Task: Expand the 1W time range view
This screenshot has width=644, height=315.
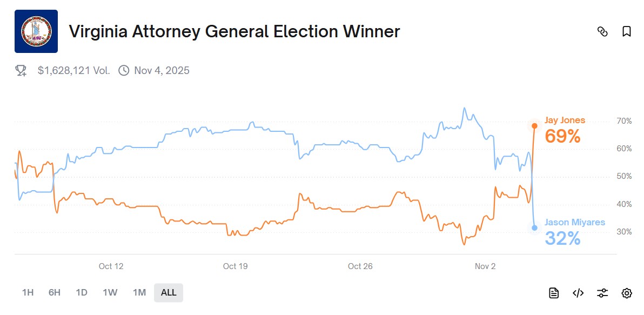Action: pos(110,292)
